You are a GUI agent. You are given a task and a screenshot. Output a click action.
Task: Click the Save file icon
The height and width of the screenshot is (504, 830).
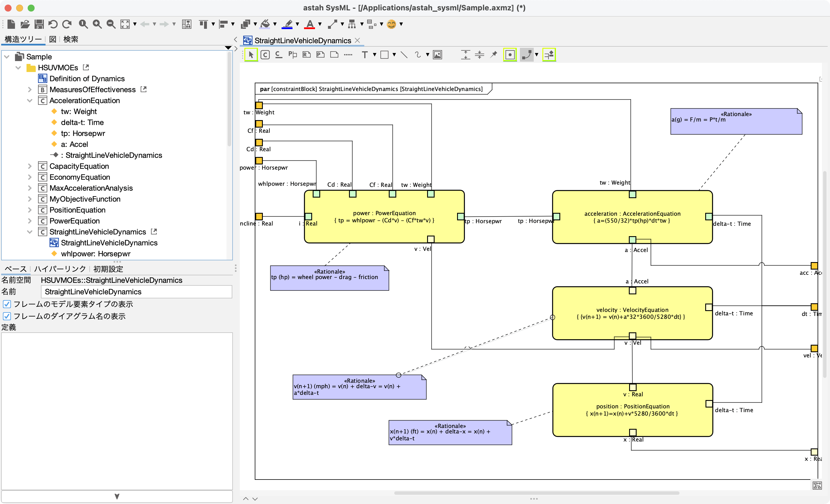point(39,24)
